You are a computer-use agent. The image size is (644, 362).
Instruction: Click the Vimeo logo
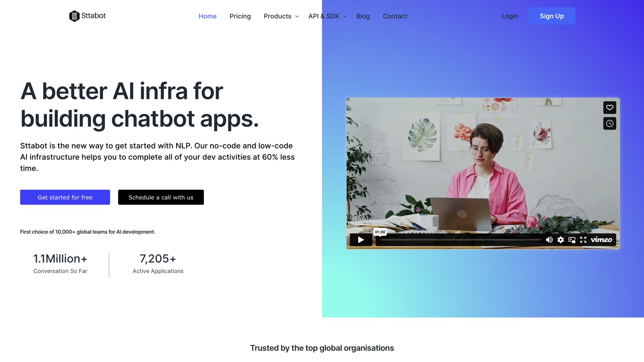pyautogui.click(x=601, y=240)
